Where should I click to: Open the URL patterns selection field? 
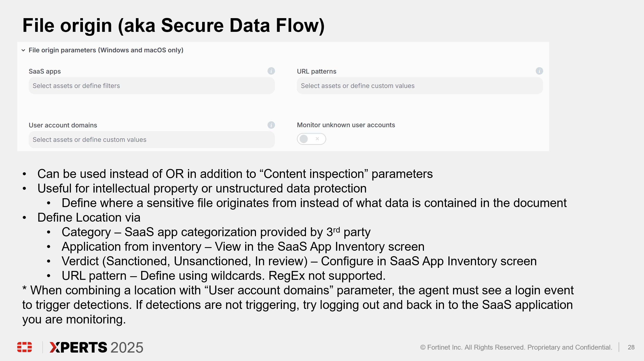tap(420, 86)
